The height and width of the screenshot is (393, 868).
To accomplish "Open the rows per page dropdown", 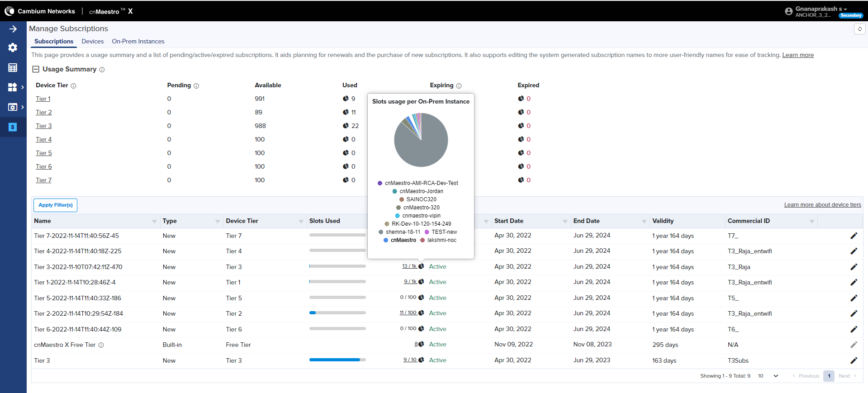I will [x=768, y=376].
